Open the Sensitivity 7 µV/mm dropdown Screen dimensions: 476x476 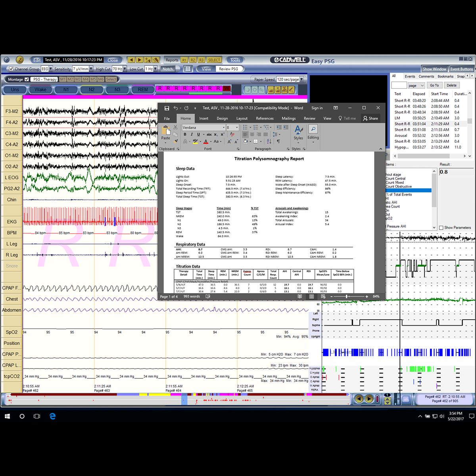91,69
